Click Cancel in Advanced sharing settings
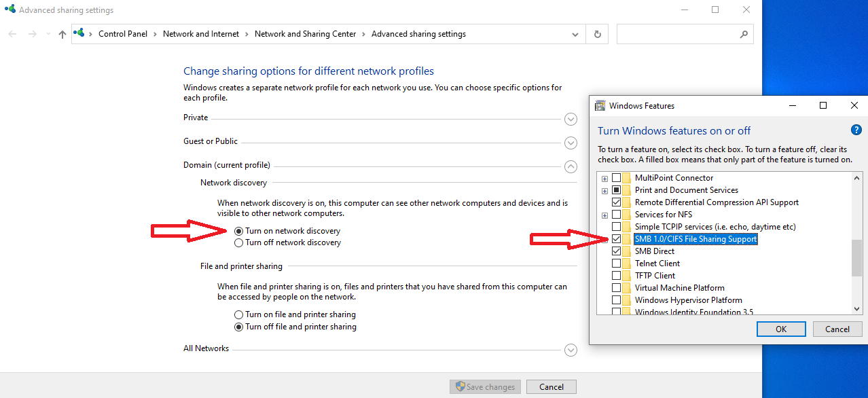This screenshot has width=868, height=398. click(551, 387)
